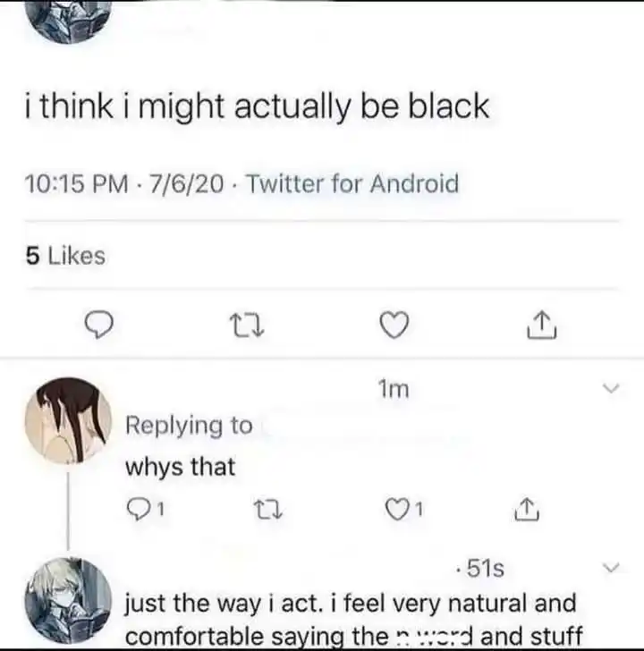Open author avatar at top of tweet
644x651 pixels.
[68, 21]
